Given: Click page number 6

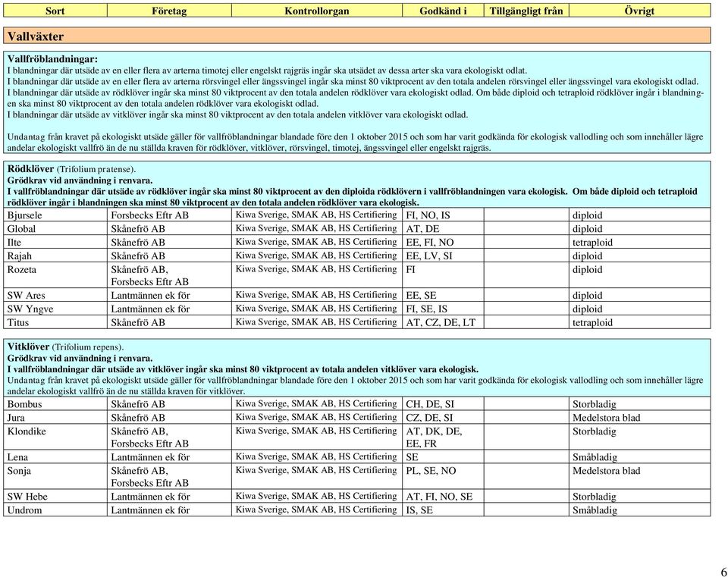Looking at the screenshot, I should [723, 572].
